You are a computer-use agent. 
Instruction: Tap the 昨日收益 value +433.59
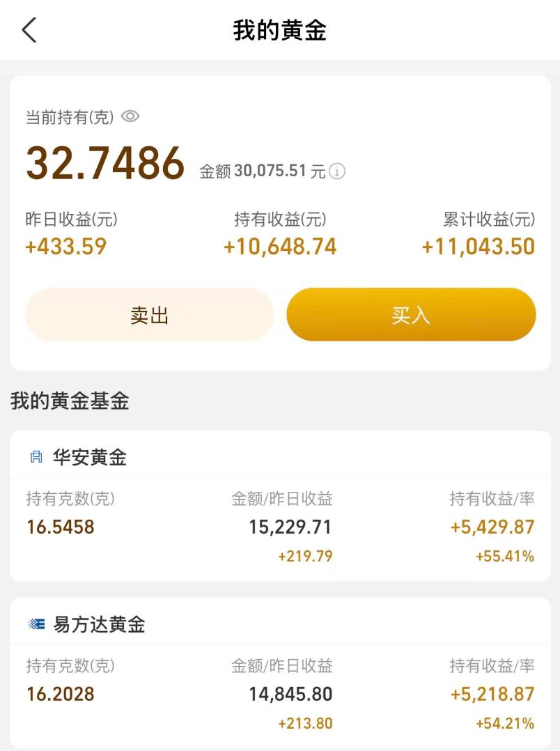point(66,247)
